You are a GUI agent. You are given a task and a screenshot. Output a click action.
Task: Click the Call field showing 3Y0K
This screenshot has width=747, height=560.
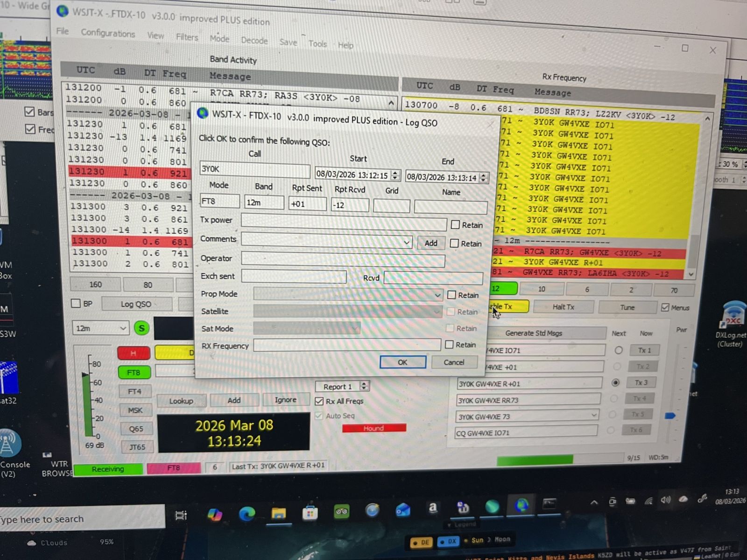point(254,169)
